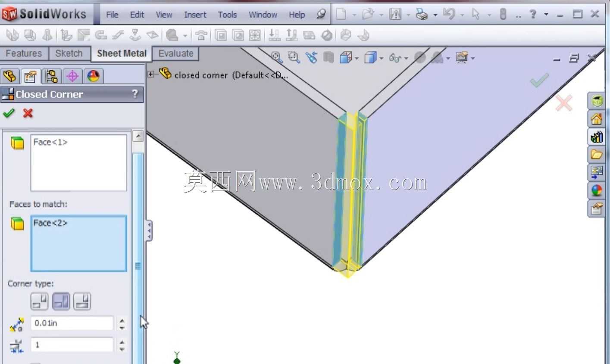Viewport: 610px width, 364px height.
Task: Click the Undo icon
Action: click(x=449, y=14)
